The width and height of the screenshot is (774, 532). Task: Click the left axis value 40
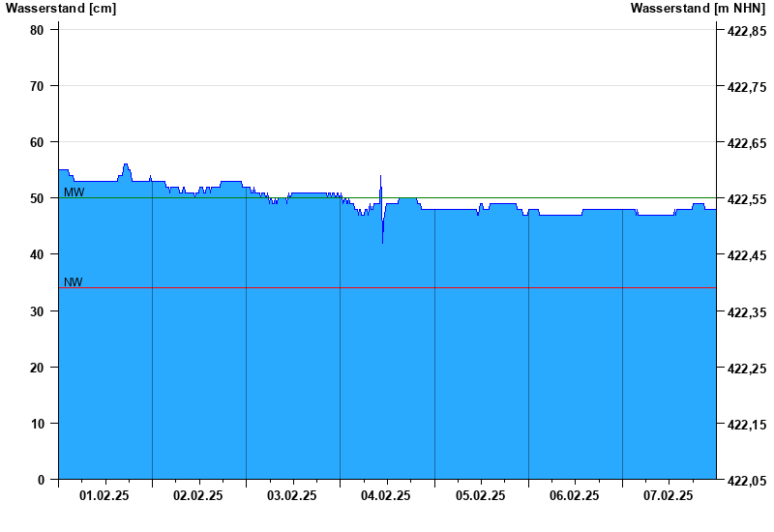coord(37,254)
